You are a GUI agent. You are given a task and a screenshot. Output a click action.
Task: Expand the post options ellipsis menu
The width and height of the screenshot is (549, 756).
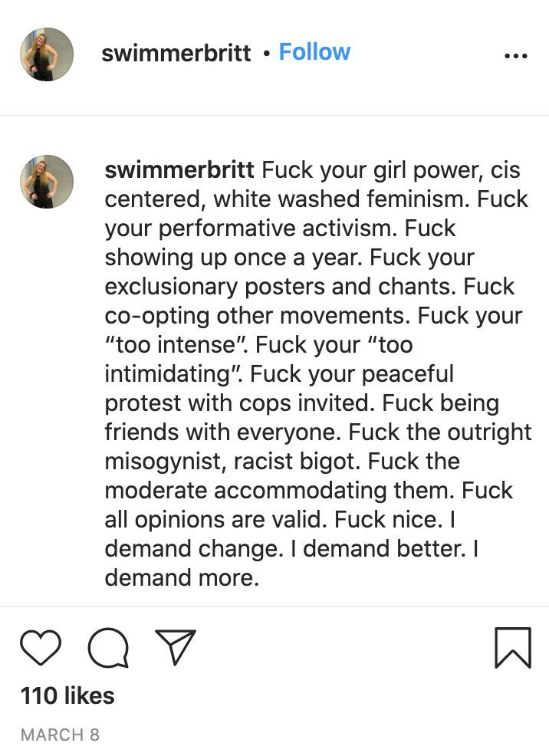click(x=515, y=55)
